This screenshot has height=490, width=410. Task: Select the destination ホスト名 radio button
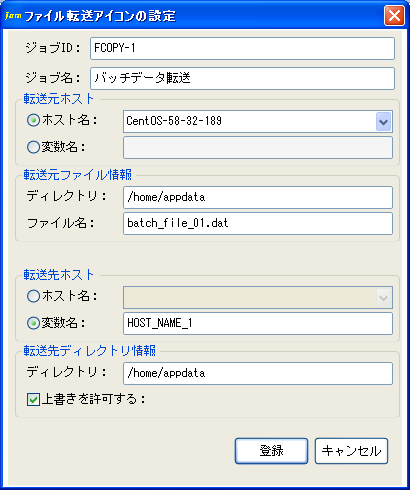pyautogui.click(x=33, y=296)
